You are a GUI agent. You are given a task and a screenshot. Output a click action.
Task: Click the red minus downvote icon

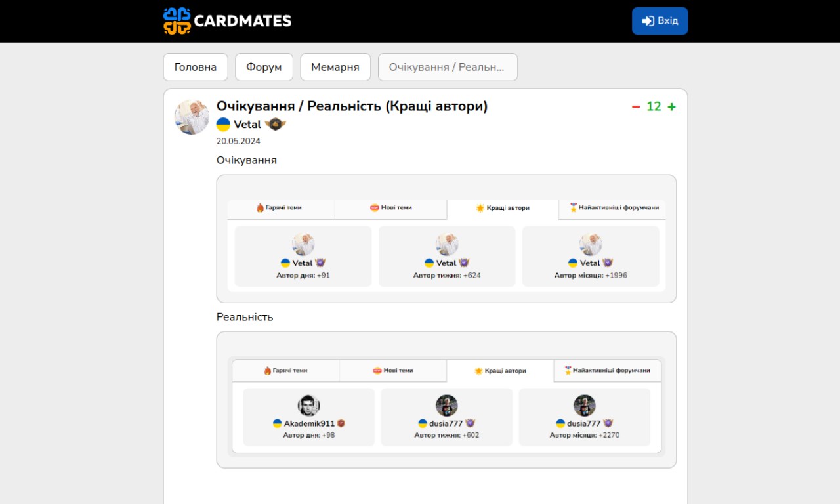(x=636, y=107)
